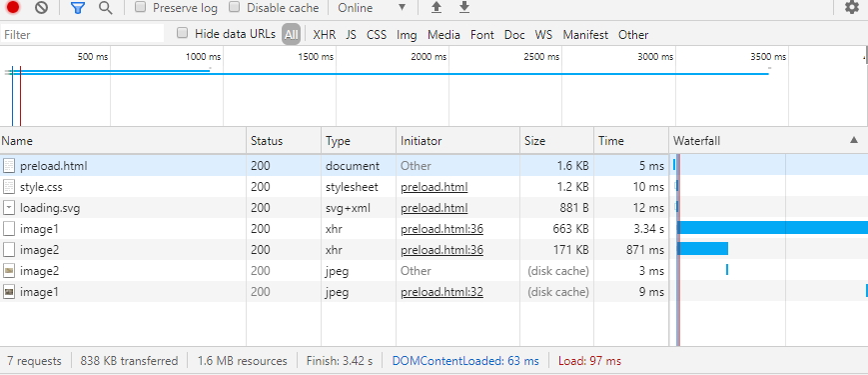Open the Online throttling dropdown
This screenshot has height=375, width=868.
point(372,8)
